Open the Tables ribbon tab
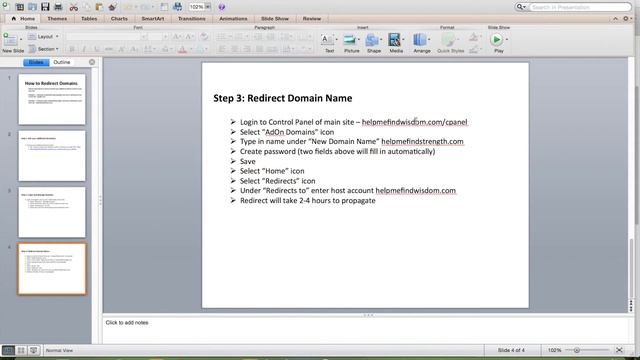The height and width of the screenshot is (360, 640). coord(89,19)
